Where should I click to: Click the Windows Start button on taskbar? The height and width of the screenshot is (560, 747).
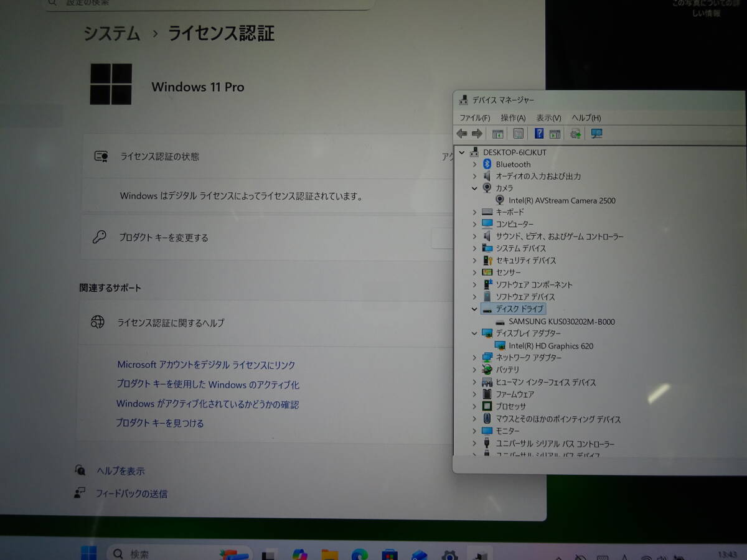tap(89, 553)
